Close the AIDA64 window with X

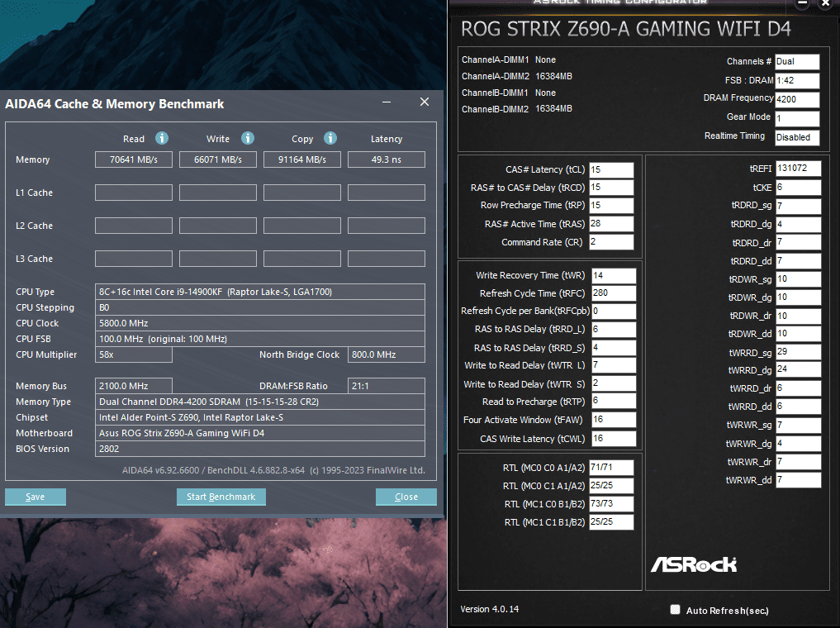tap(425, 102)
